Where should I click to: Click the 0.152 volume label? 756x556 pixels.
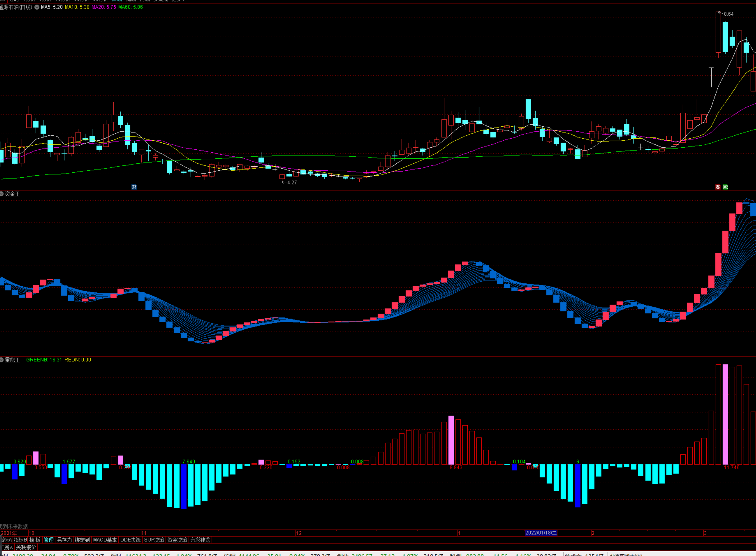(x=294, y=462)
